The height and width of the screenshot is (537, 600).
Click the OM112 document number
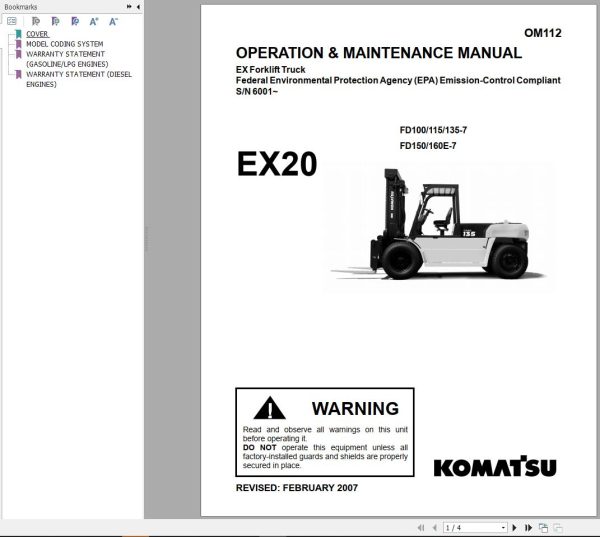543,33
